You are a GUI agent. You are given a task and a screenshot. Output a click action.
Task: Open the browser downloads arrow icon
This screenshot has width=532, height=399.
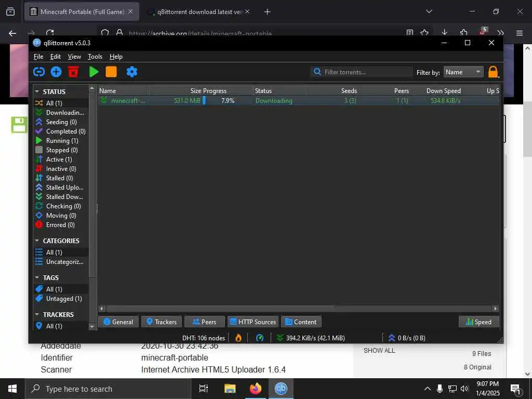point(444,33)
